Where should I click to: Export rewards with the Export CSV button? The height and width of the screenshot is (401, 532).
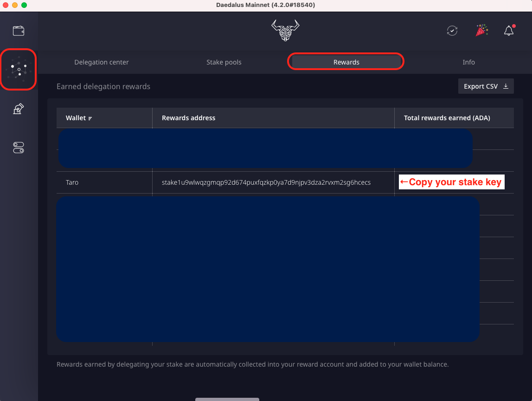[486, 86]
